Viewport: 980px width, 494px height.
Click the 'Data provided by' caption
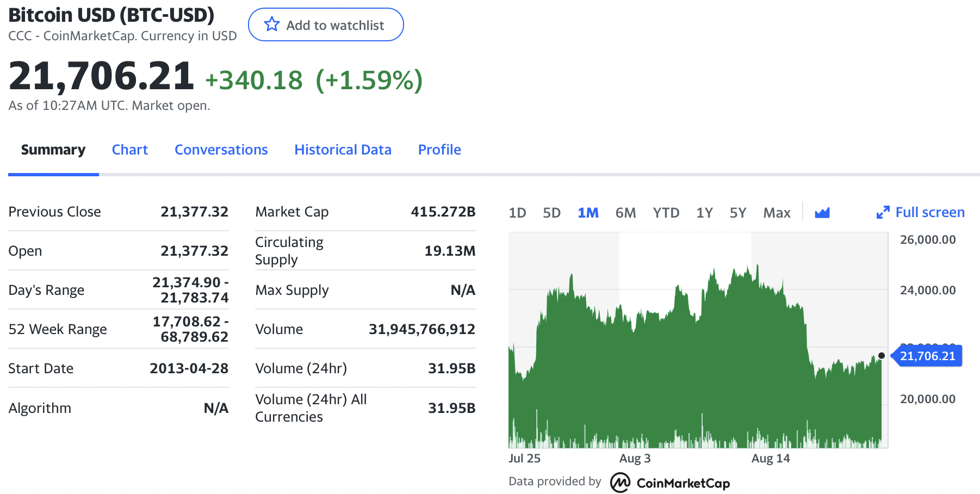tap(555, 481)
